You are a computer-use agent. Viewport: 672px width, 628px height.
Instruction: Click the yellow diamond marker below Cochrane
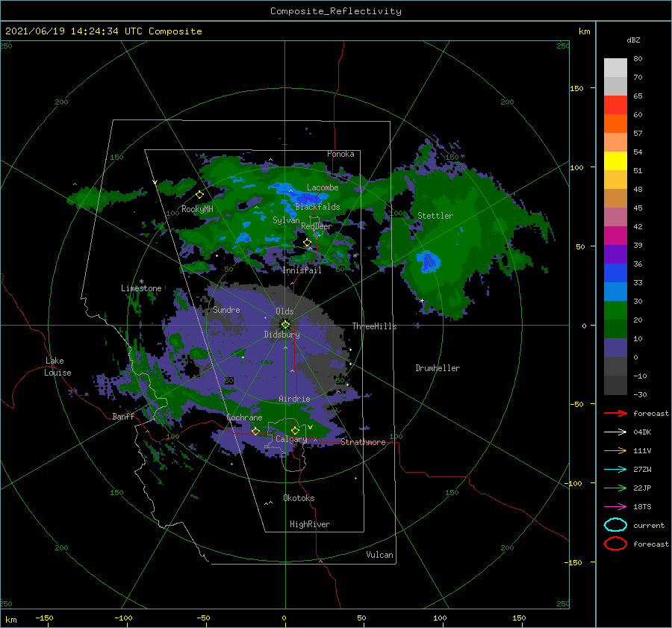click(x=255, y=431)
